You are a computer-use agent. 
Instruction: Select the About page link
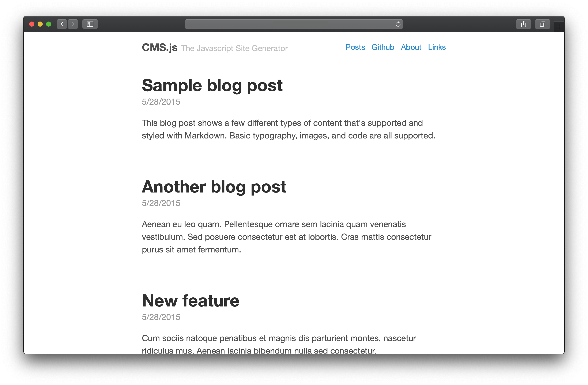pyautogui.click(x=411, y=47)
